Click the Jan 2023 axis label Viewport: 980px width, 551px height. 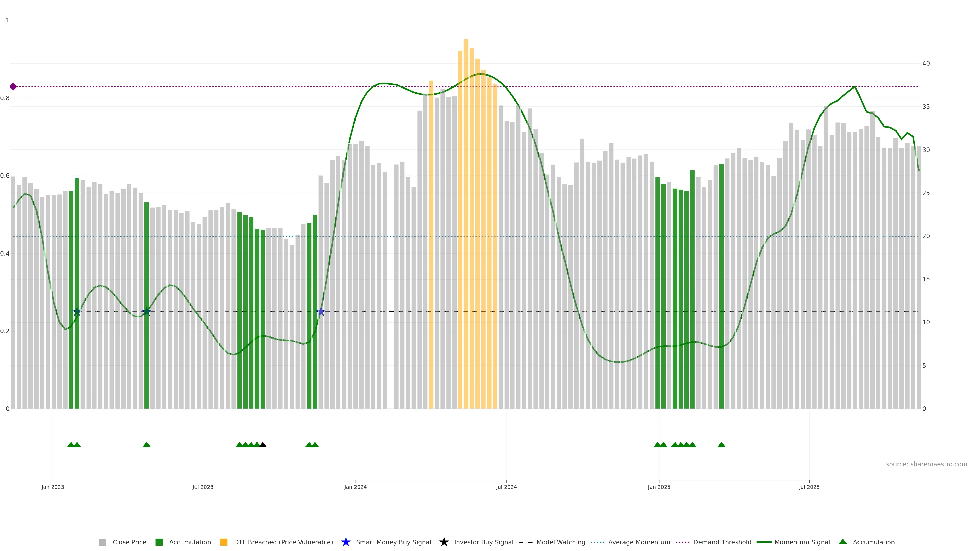(x=53, y=487)
